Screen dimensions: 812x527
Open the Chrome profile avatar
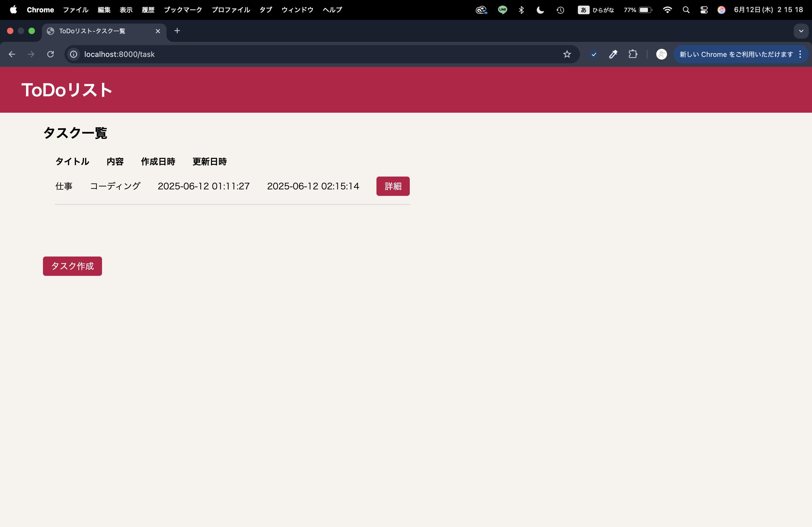pyautogui.click(x=661, y=54)
